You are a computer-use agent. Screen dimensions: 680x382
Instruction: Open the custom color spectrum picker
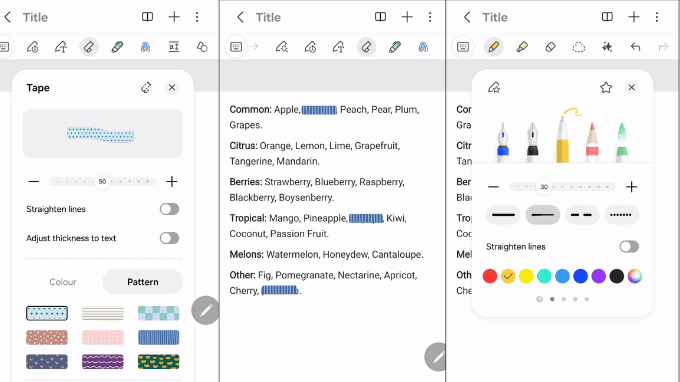coord(634,276)
